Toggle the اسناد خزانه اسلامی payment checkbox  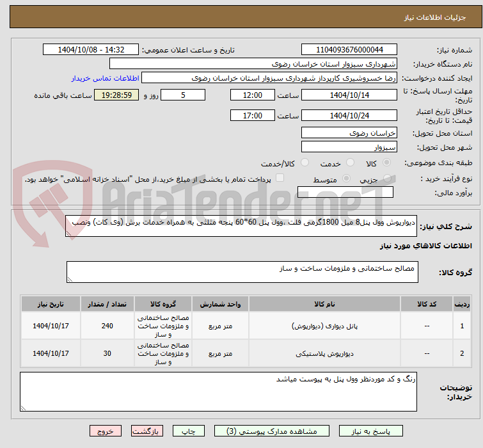(x=280, y=178)
